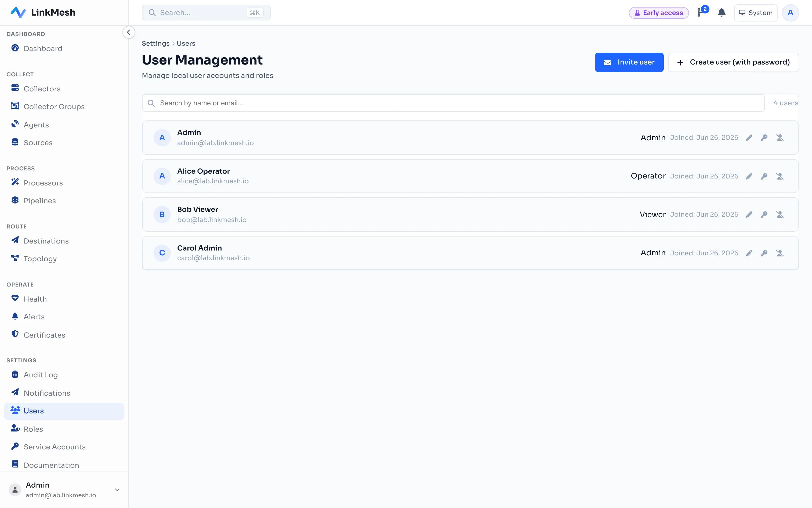The width and height of the screenshot is (812, 508).
Task: Go to Dashboard in the sidebar
Action: coord(64,48)
